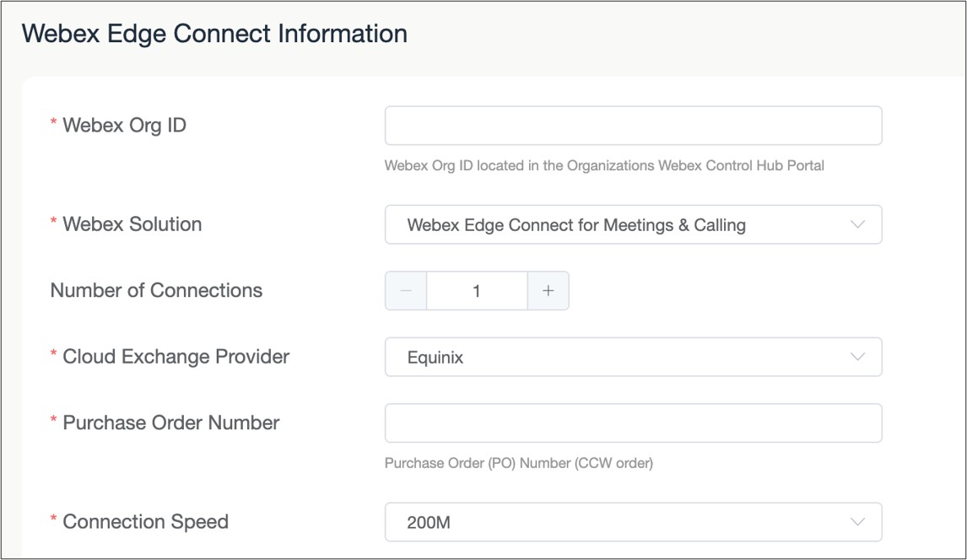Viewport: 967px width, 560px height.
Task: Focus the Purchase Order Number text box
Action: pyautogui.click(x=633, y=423)
